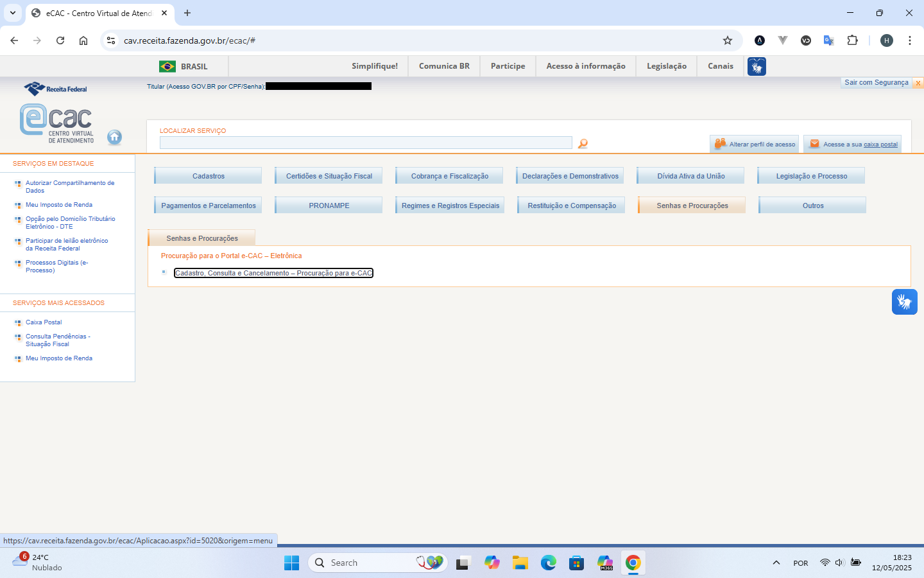
Task: Open the VLibras accessibility icon in top bar
Action: [x=757, y=66]
